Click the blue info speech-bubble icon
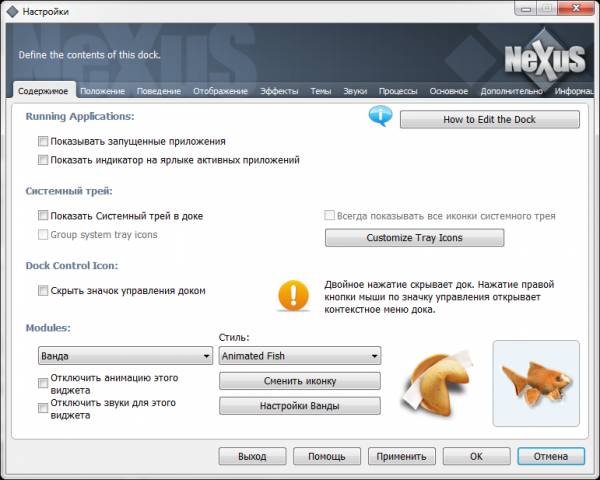600x480 pixels. click(380, 116)
